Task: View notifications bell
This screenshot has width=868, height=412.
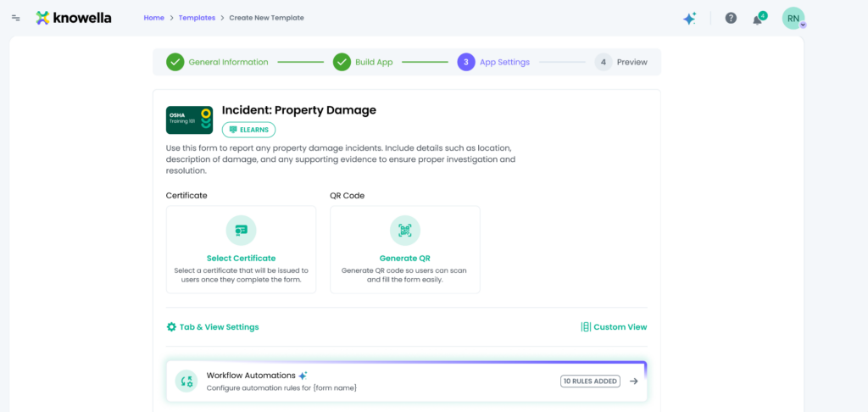Action: tap(758, 19)
